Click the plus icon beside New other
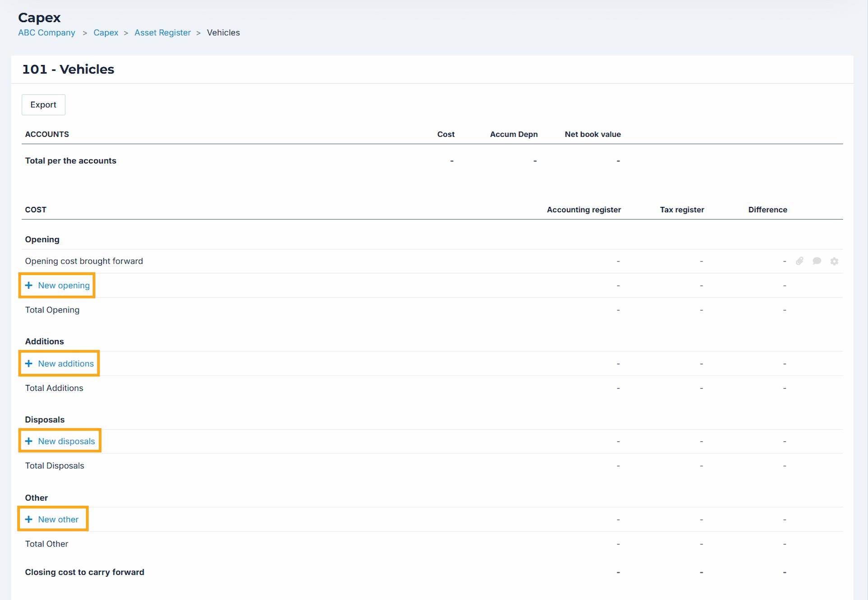The width and height of the screenshot is (868, 600). tap(29, 519)
